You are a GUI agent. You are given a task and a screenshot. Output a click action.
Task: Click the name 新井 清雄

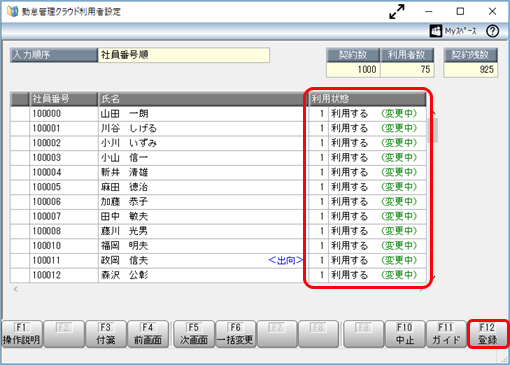[124, 172]
